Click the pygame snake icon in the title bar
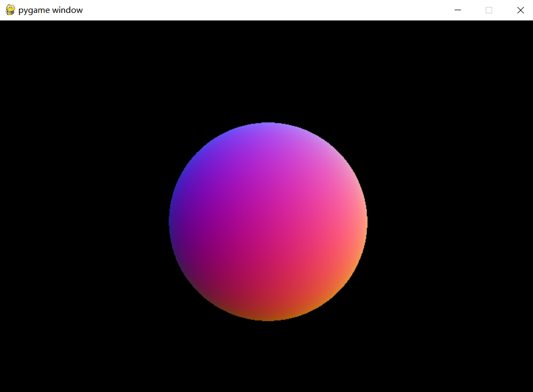This screenshot has height=392, width=533. 10,10
